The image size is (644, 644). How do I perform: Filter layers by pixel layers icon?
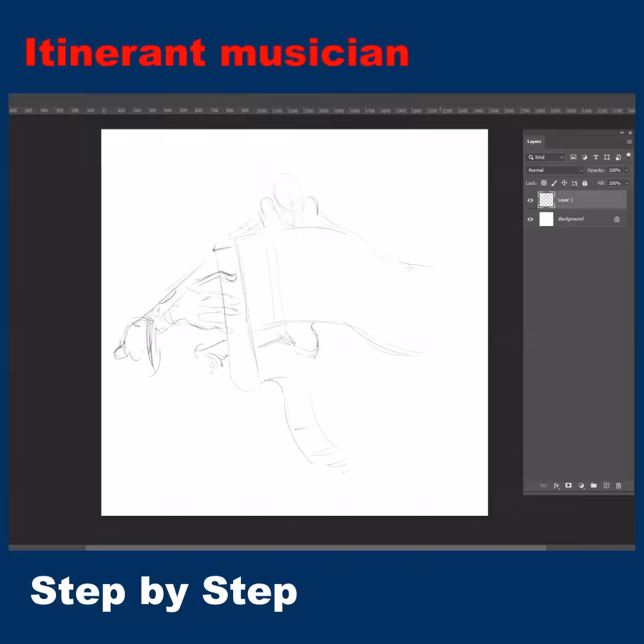point(573,157)
